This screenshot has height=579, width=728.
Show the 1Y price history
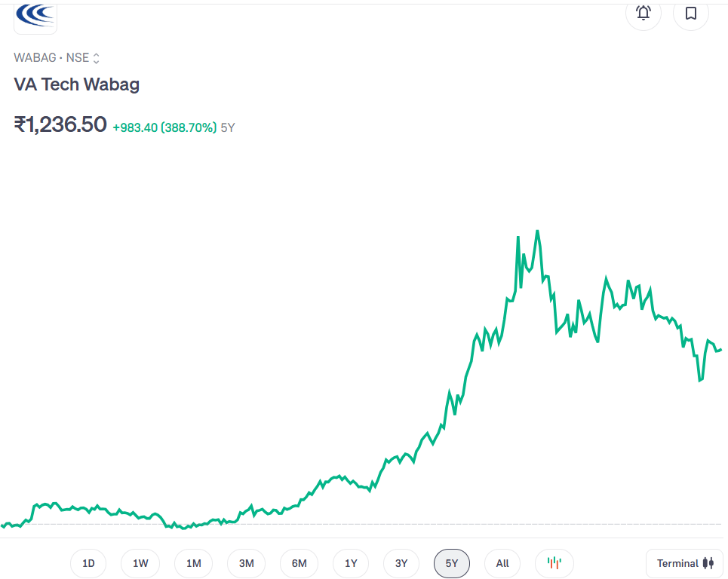pos(351,563)
